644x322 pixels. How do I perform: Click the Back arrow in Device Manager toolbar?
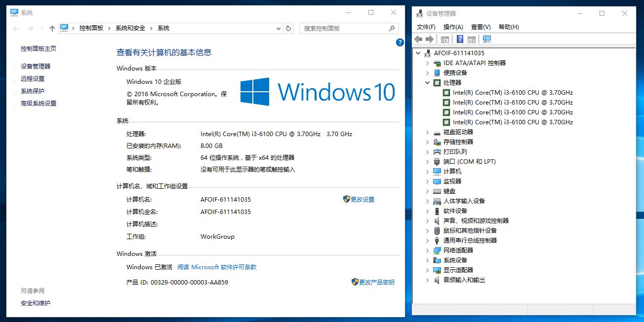point(418,39)
